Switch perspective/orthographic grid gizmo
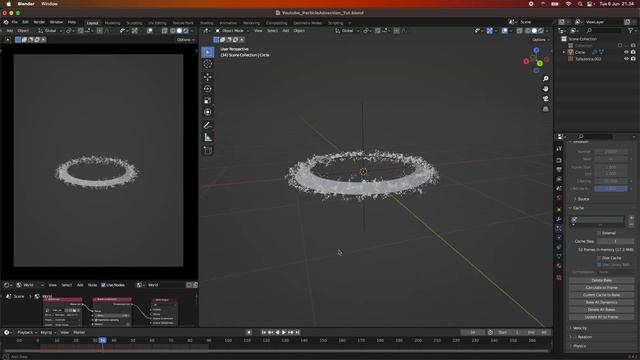640x360 pixels. pos(546,109)
